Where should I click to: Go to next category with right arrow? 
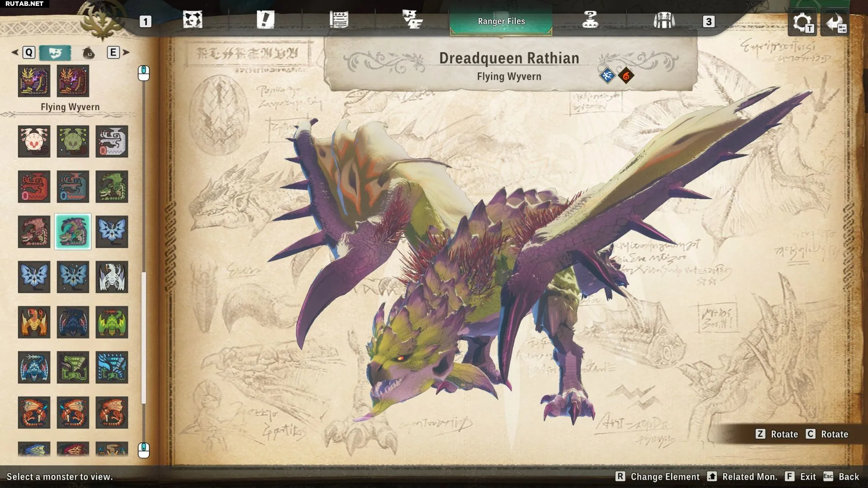click(x=126, y=52)
